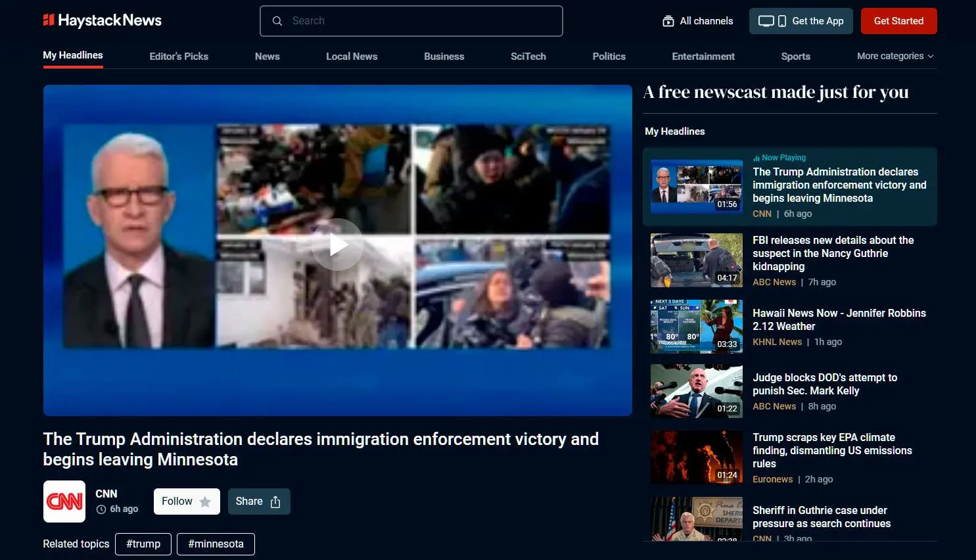Click the Get Started button
976x560 pixels.
click(x=898, y=21)
